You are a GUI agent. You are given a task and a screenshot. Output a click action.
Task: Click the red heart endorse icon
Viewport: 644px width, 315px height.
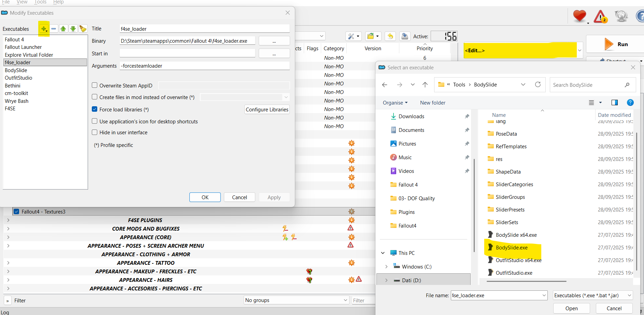579,16
